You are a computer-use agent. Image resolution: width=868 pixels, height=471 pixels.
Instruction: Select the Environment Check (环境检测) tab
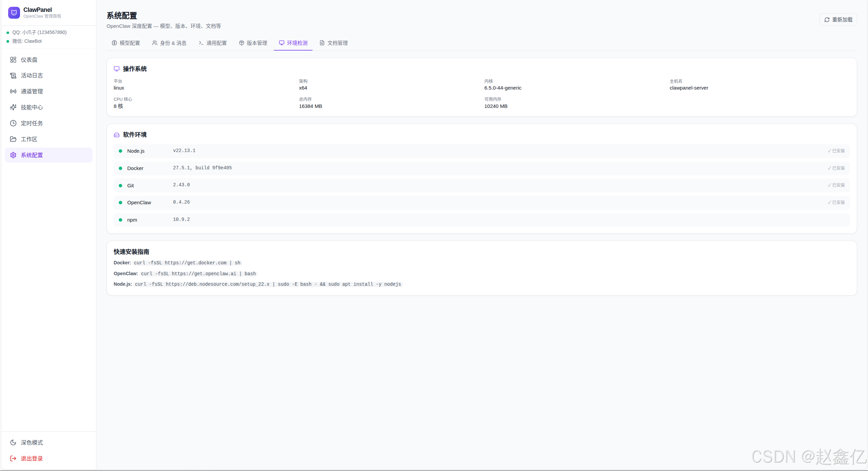293,43
